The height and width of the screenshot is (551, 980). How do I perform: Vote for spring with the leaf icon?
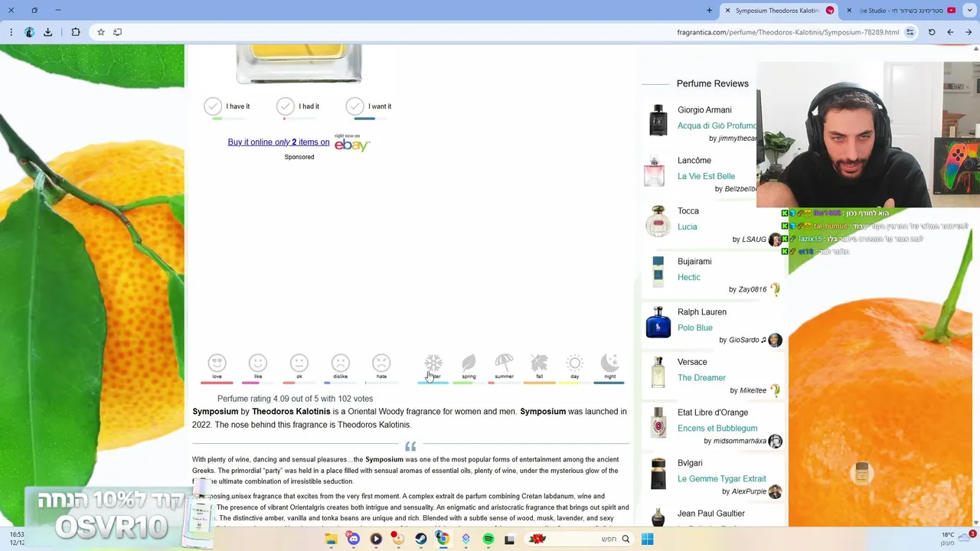click(469, 364)
